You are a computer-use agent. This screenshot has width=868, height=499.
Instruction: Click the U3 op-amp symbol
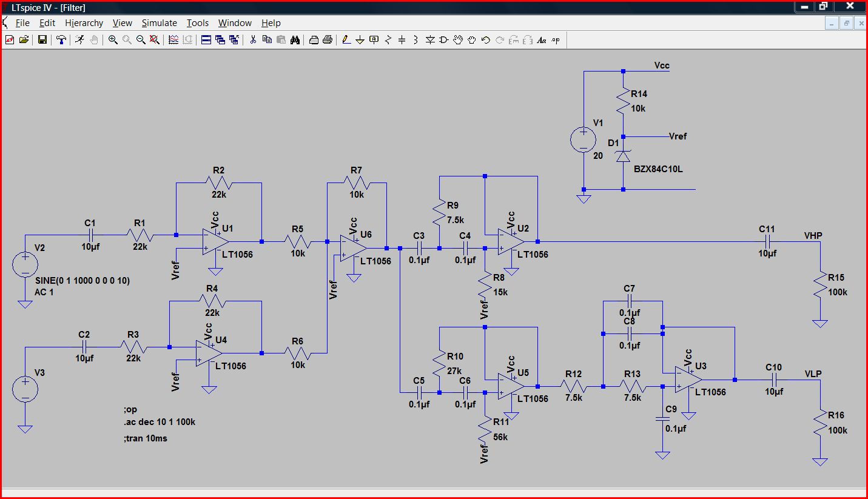tap(688, 380)
